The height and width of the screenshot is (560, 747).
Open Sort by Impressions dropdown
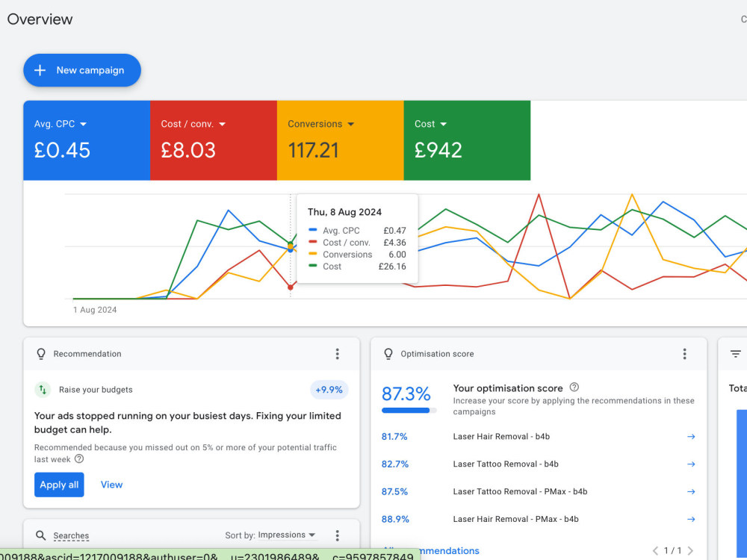(287, 535)
